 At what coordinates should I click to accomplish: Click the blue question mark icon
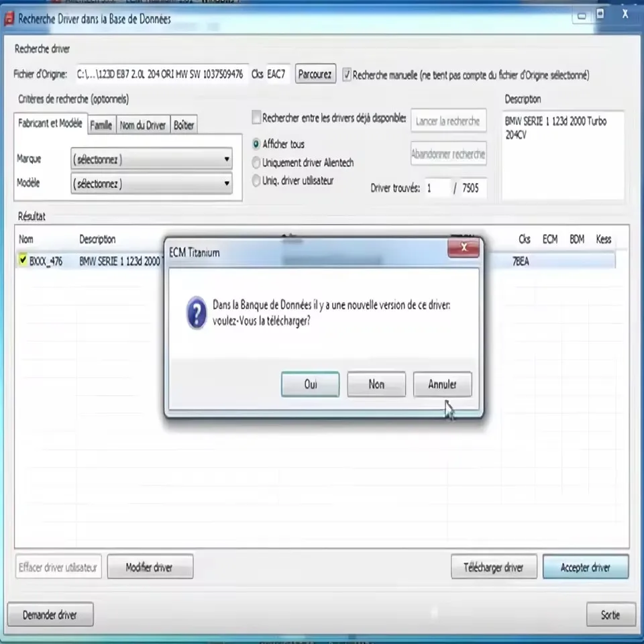(197, 313)
